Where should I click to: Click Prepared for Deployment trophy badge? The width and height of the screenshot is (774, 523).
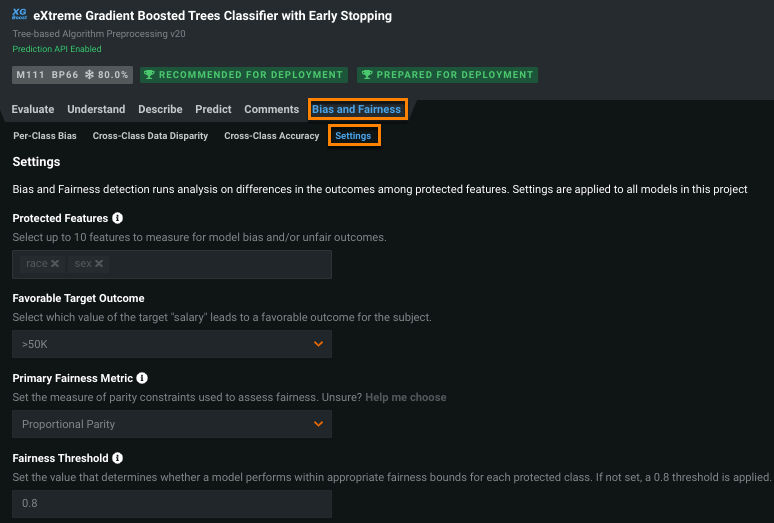click(447, 75)
